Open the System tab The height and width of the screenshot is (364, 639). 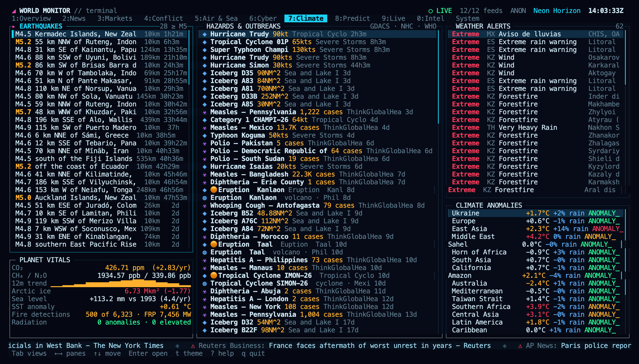[x=468, y=18]
